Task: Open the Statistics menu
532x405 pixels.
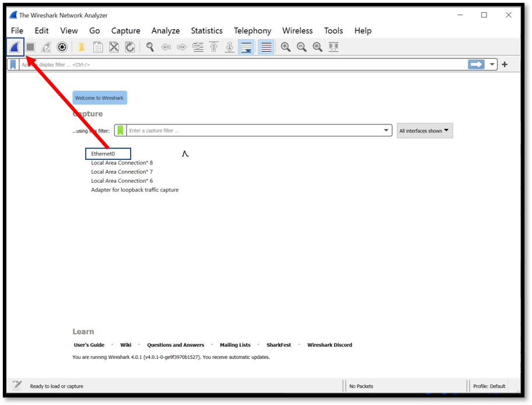Action: [x=206, y=31]
